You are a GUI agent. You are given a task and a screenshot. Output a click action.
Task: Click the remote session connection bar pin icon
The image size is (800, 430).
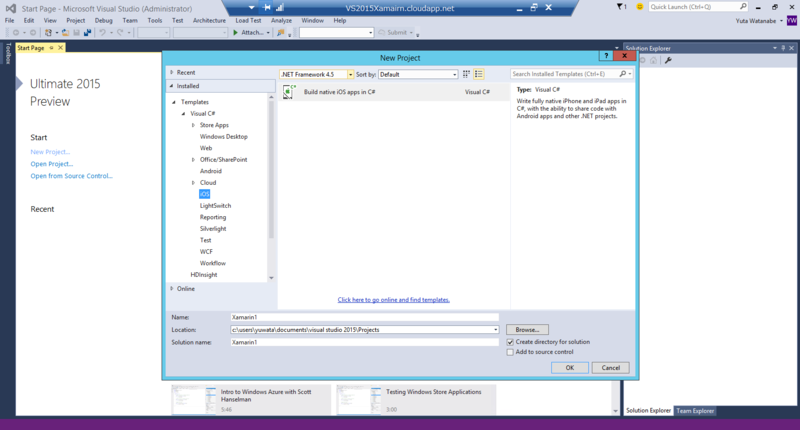267,8
